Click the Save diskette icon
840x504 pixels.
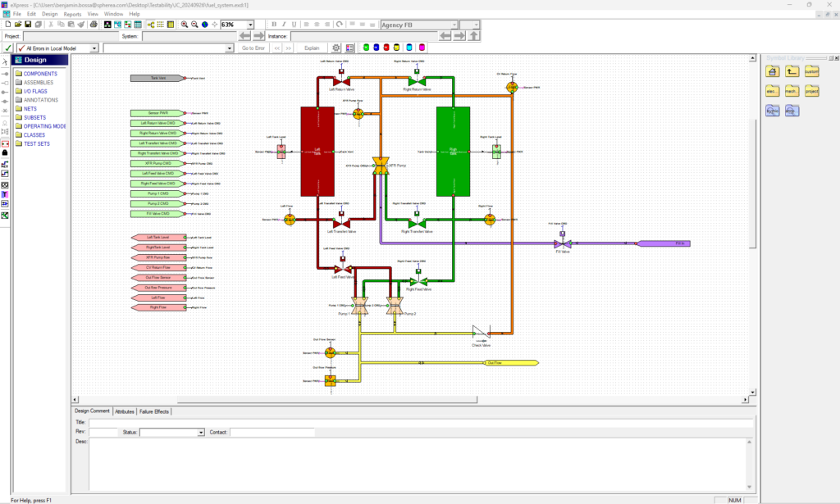(x=28, y=25)
